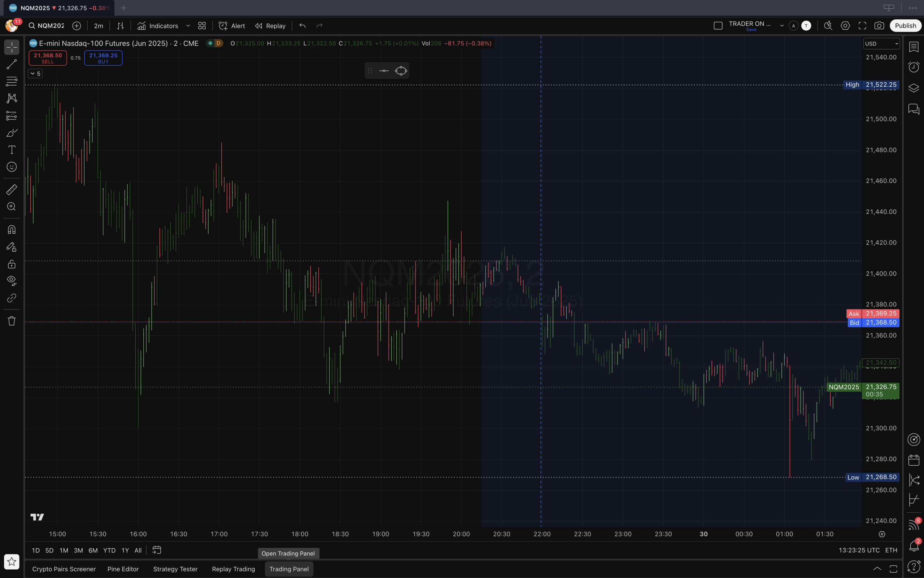The height and width of the screenshot is (578, 924).
Task: Remove objects with trash icon
Action: [x=12, y=321]
